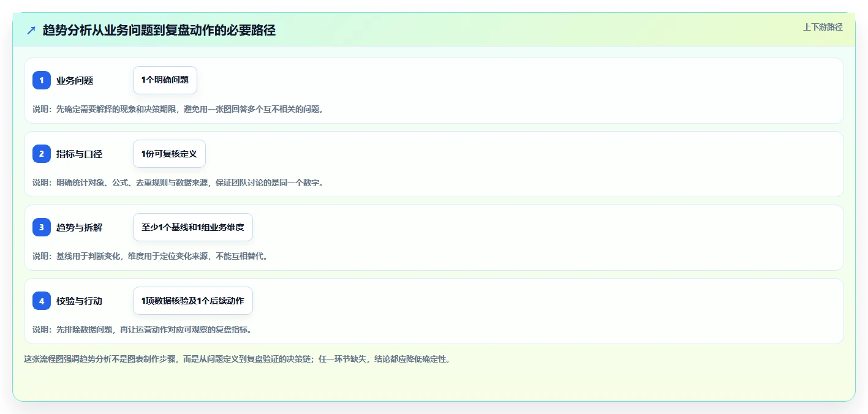Screen dimensions: 868x414
Task: Click the step number 3 badge
Action: (42, 227)
